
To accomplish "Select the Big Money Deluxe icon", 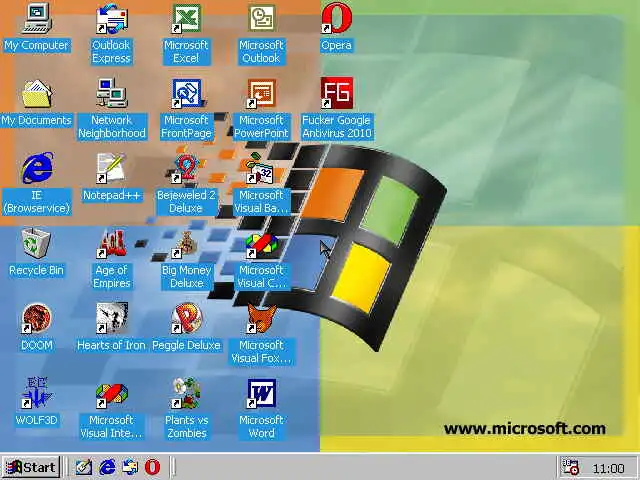I will pos(186,244).
